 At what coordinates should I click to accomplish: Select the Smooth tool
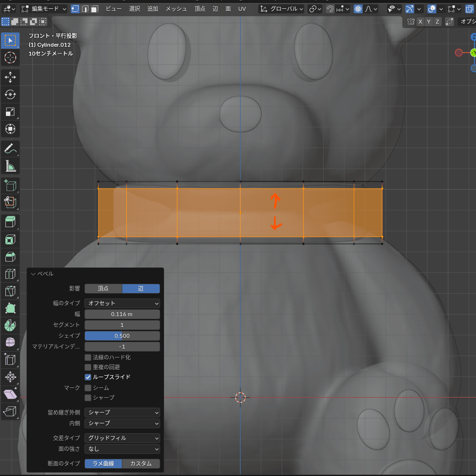[10, 343]
